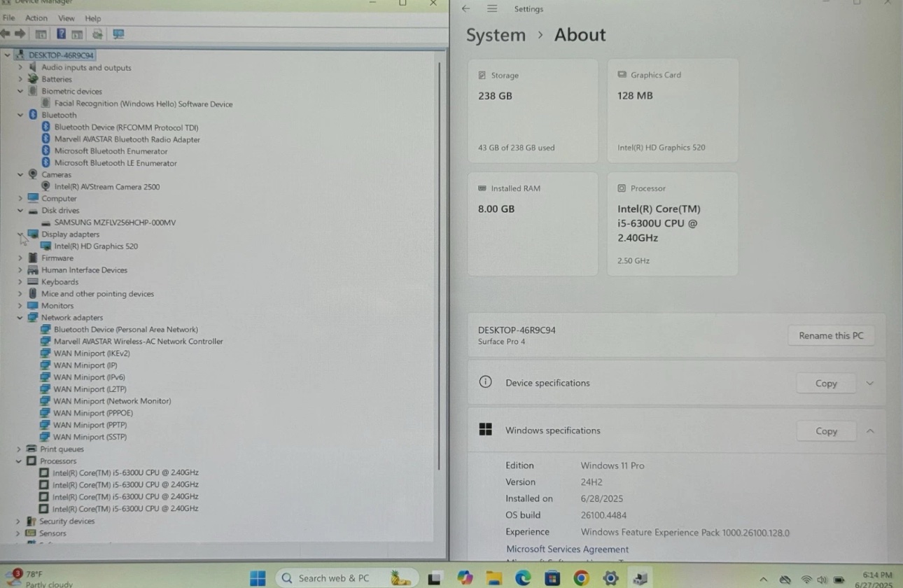This screenshot has height=588, width=903.
Task: Click the SAMSUNG MZFLV256HCHP disk drive icon
Action: pos(46,223)
